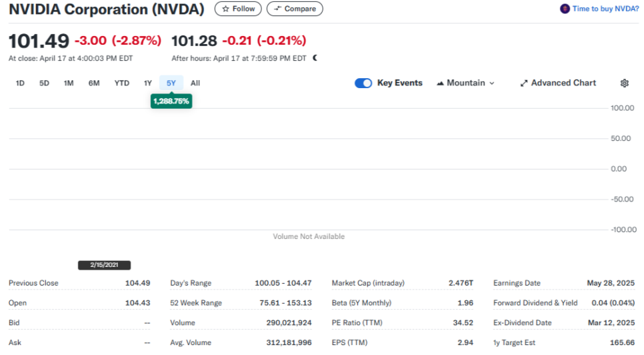Image resolution: width=644 pixels, height=355 pixels.
Task: Select the 6M time range
Action: pyautogui.click(x=94, y=83)
